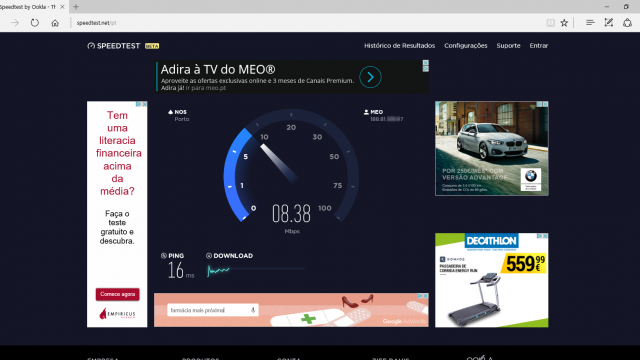Click AdChoices icon on BMW ad
The height and width of the screenshot is (360, 640).
pos(539,104)
